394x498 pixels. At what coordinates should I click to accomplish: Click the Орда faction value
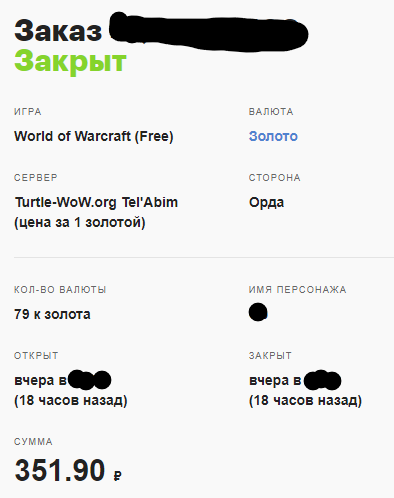266,203
